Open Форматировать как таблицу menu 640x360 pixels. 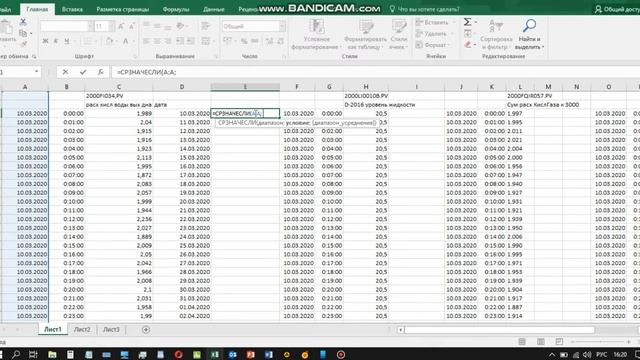(365, 35)
